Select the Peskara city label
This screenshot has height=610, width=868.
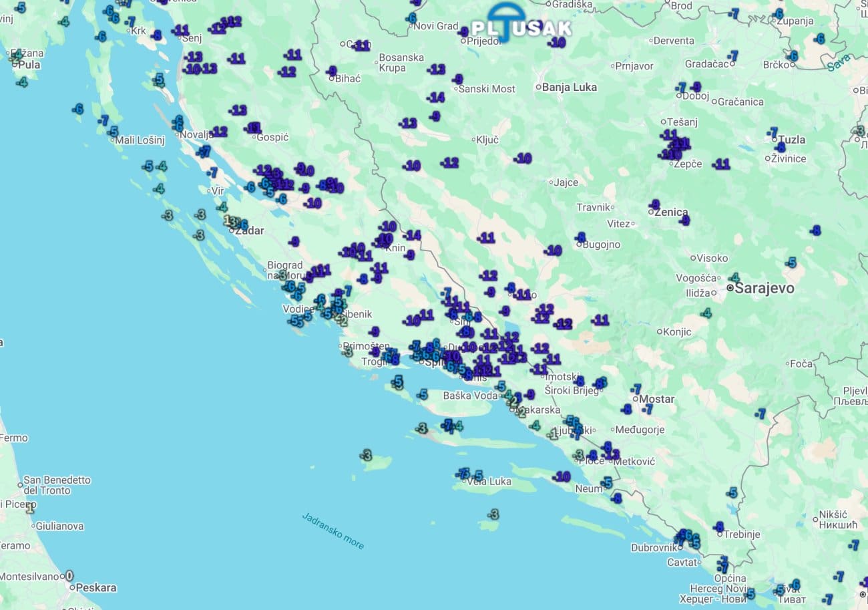(x=96, y=588)
